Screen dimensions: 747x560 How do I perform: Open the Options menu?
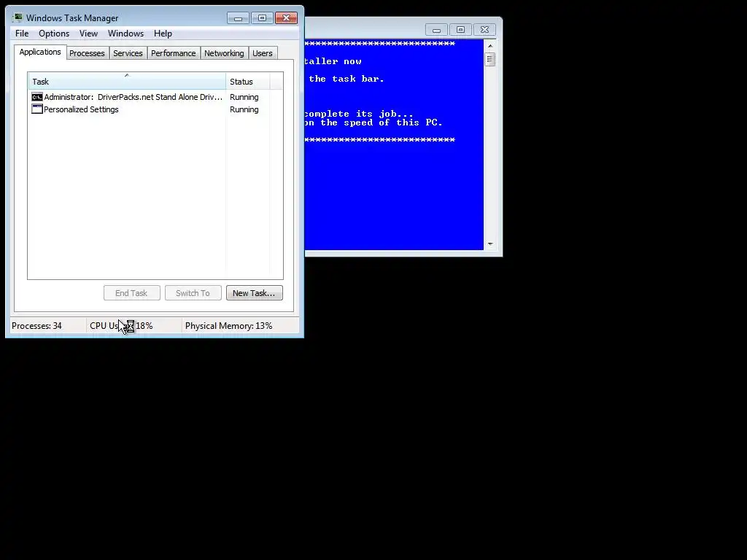pos(54,34)
